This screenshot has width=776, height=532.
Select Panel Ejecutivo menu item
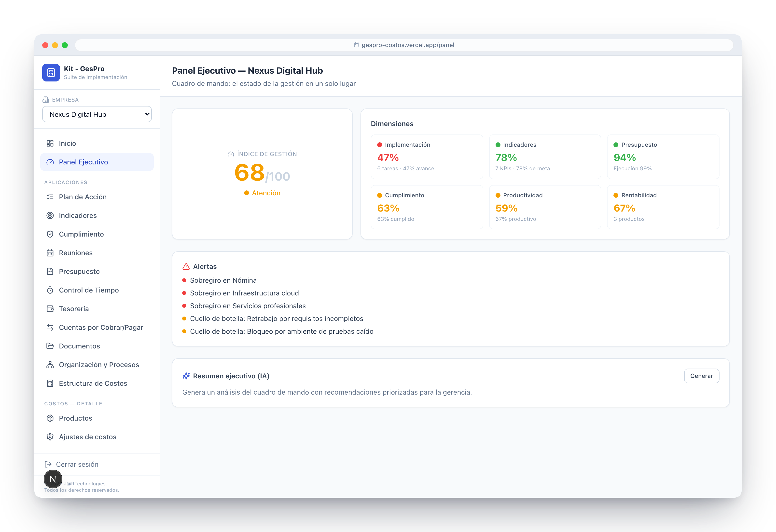(97, 162)
